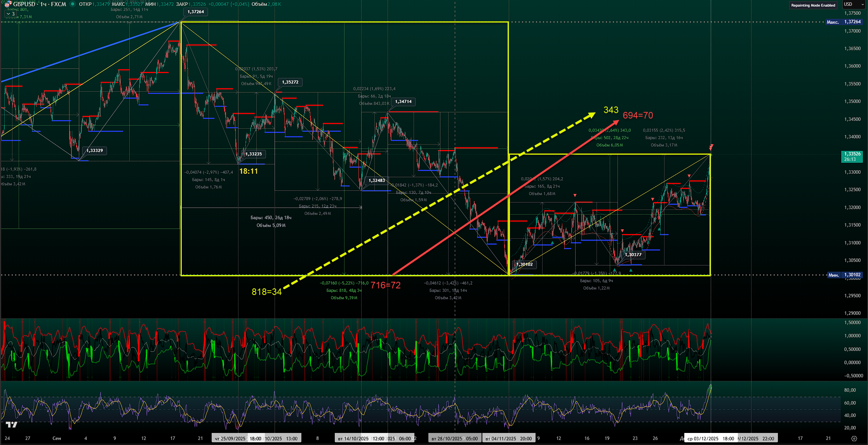The width and height of the screenshot is (868, 445).
Task: Expand the collapsed indicator legend showing 3
Action: click(10, 14)
